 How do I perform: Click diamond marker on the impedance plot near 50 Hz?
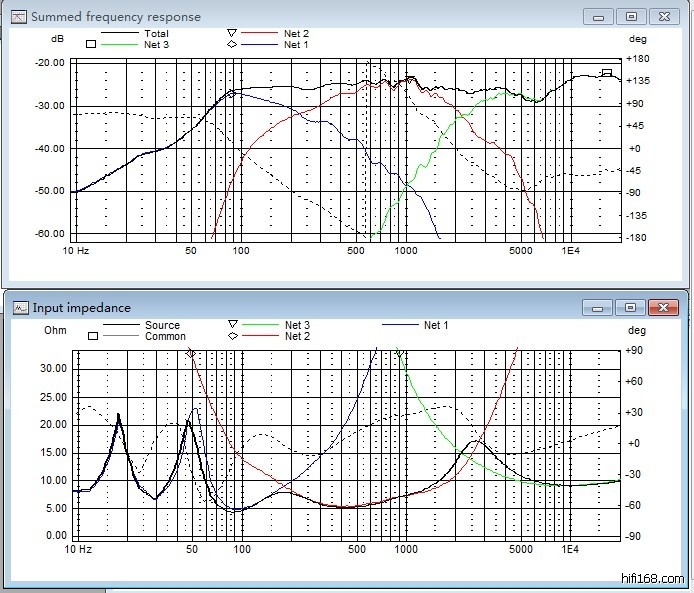191,354
